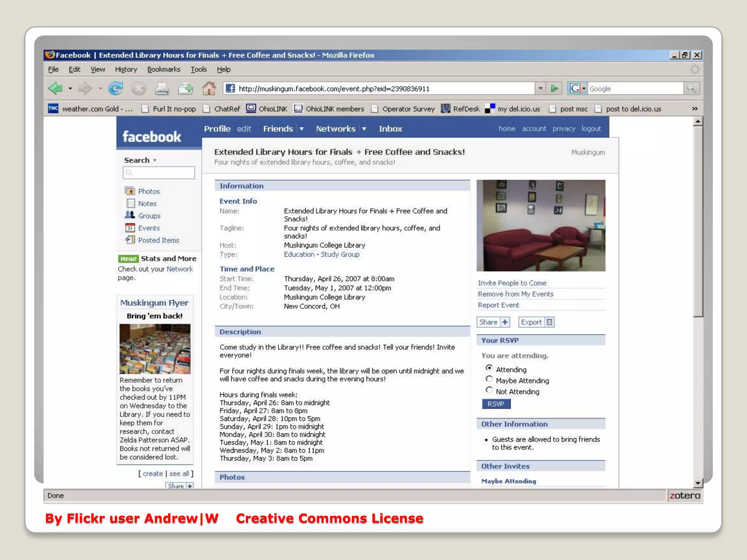This screenshot has width=747, height=560.
Task: Click the scrollbar down arrow
Action: [x=697, y=483]
